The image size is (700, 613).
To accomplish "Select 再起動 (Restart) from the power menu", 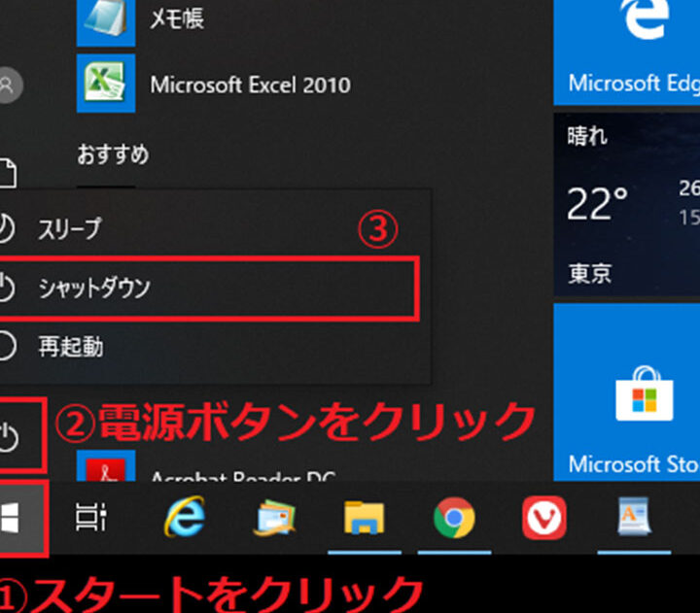I will pyautogui.click(x=70, y=346).
